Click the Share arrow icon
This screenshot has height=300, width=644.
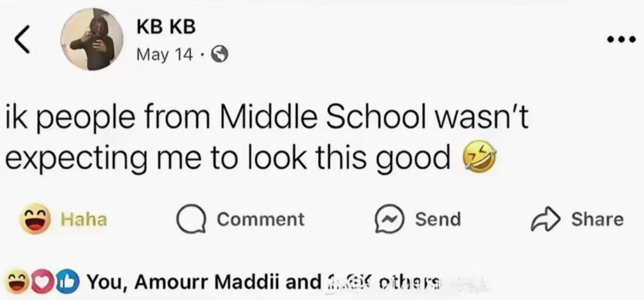tap(545, 219)
